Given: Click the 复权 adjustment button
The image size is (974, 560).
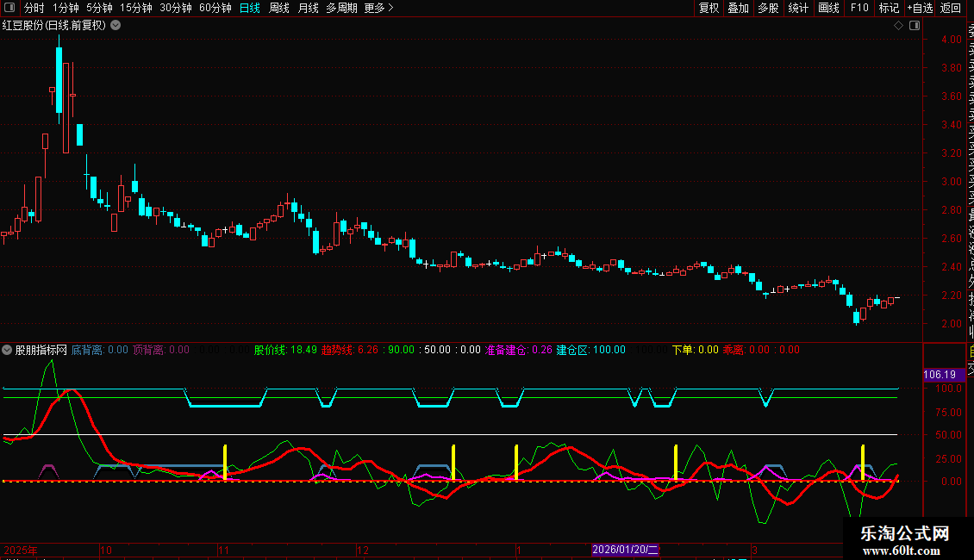Looking at the screenshot, I should tap(709, 9).
